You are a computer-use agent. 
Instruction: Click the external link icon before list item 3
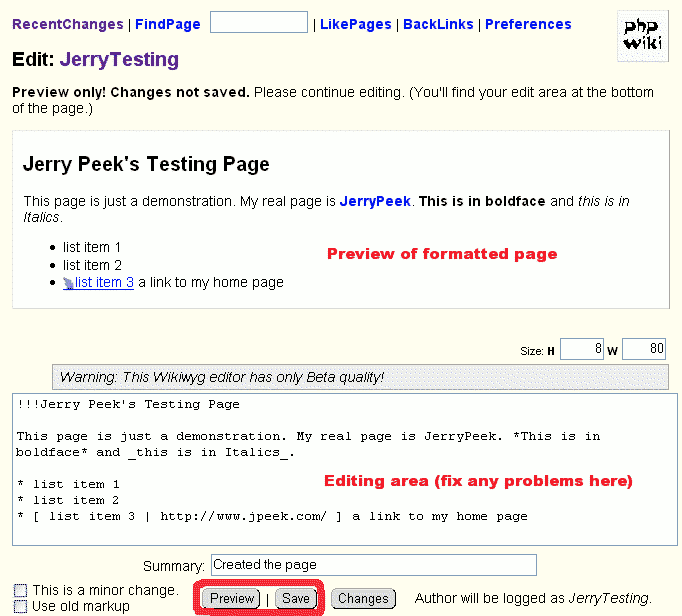68,283
